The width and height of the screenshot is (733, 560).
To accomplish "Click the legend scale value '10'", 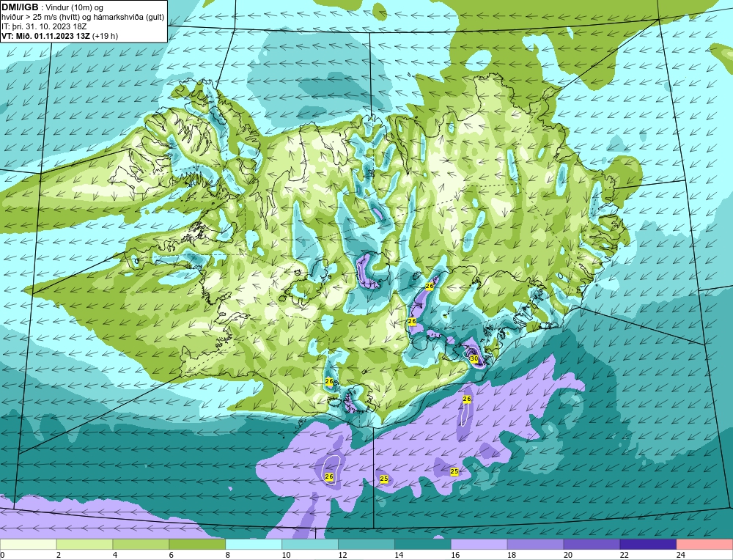I will pos(286,555).
